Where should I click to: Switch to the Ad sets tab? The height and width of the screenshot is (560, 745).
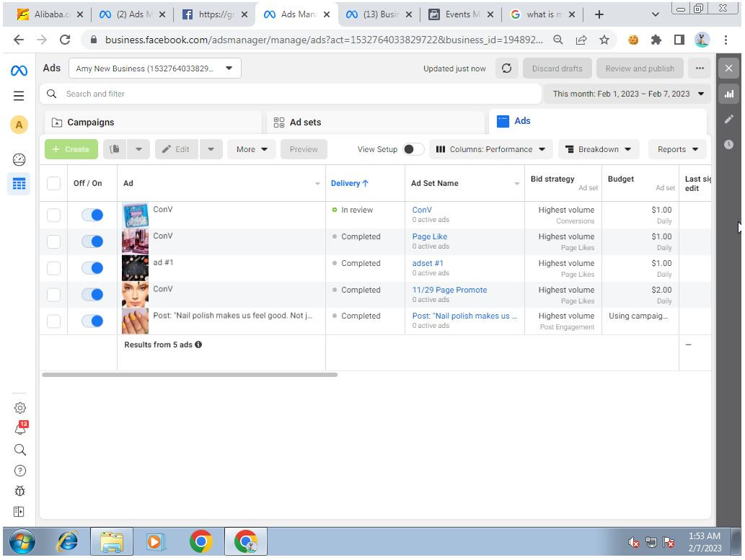[375, 123]
